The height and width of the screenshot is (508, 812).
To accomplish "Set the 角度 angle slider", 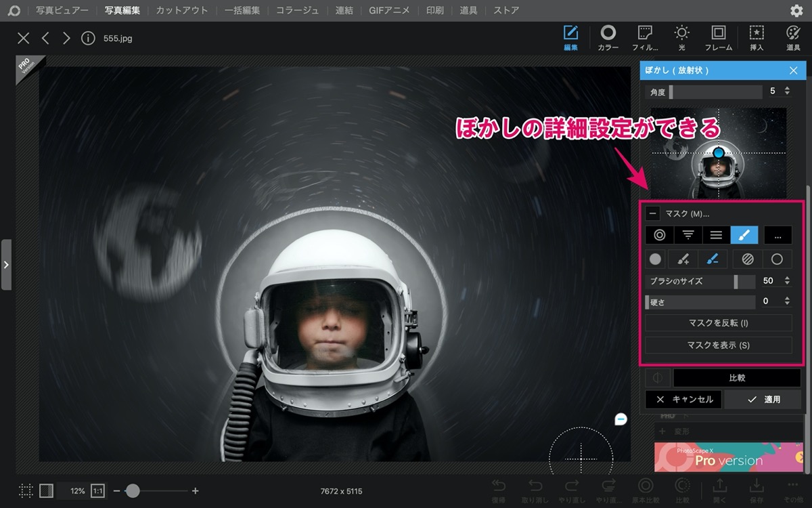I will pyautogui.click(x=704, y=91).
